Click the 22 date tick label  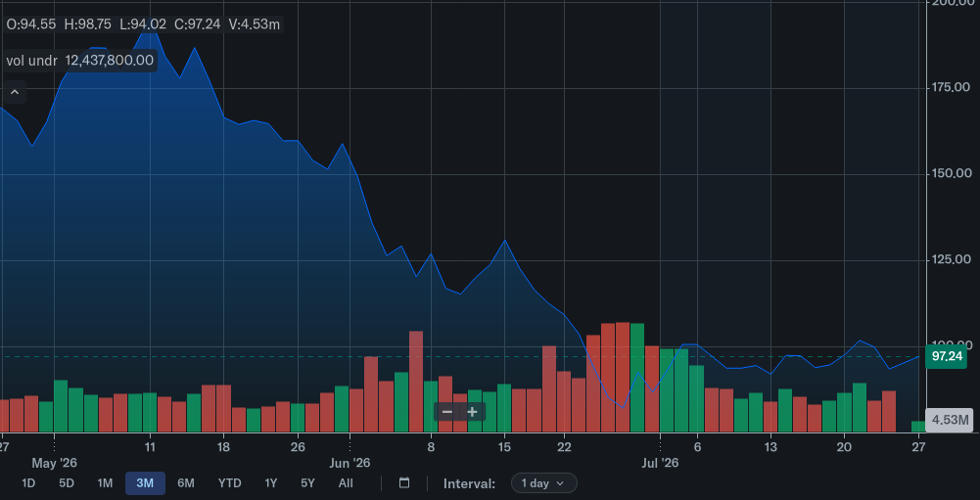click(x=564, y=447)
